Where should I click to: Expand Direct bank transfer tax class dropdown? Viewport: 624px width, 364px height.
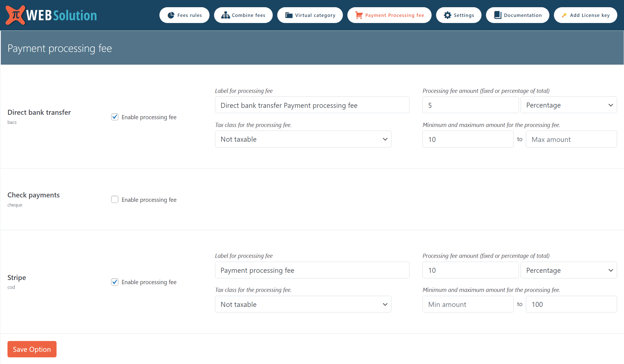tap(303, 139)
